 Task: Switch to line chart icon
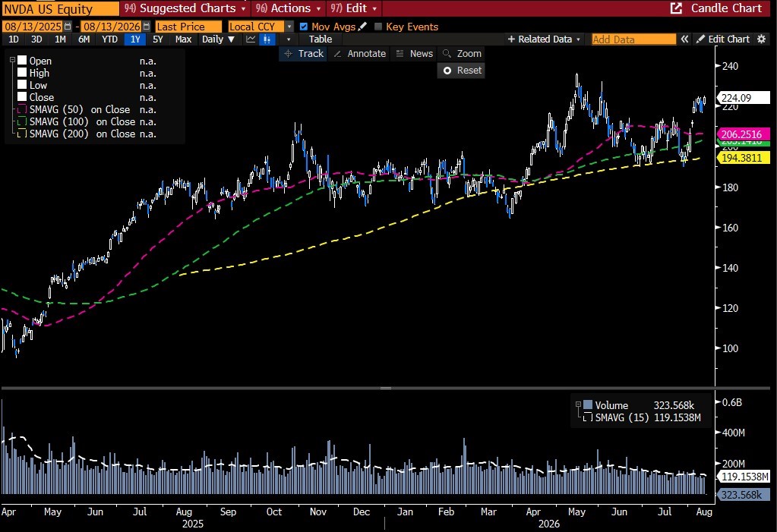(251, 39)
